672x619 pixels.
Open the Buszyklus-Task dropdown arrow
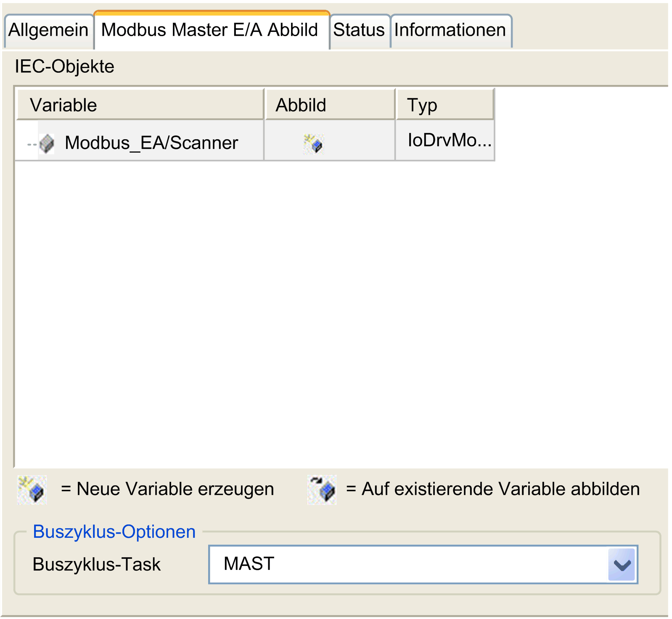tap(622, 565)
